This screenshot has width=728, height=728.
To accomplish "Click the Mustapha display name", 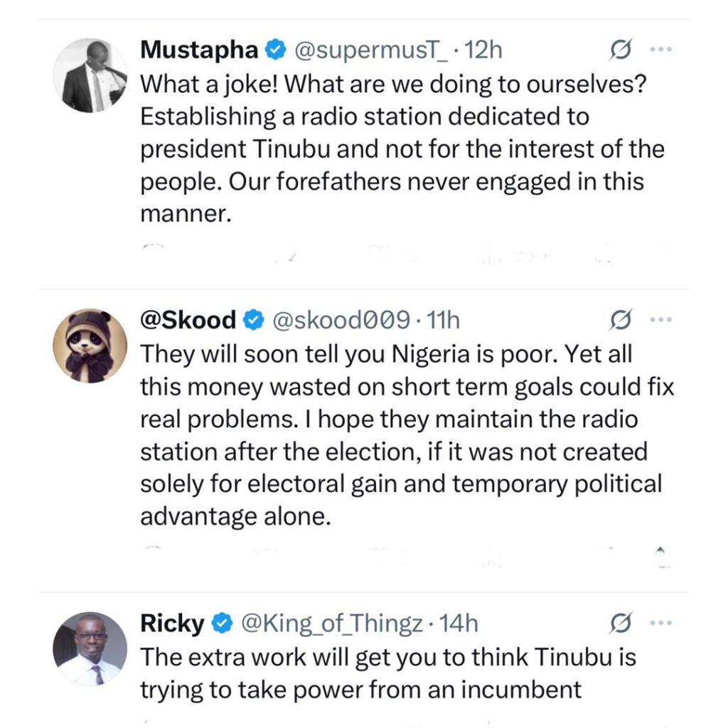I will click(x=199, y=50).
